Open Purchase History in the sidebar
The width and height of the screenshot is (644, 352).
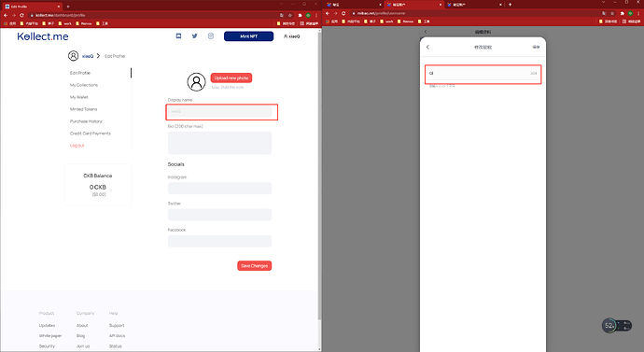click(x=86, y=121)
